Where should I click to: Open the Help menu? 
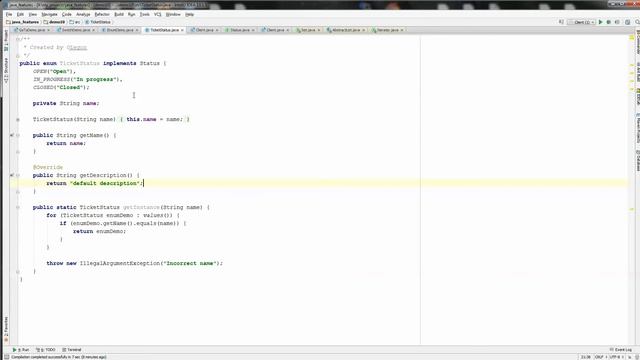pos(189,14)
